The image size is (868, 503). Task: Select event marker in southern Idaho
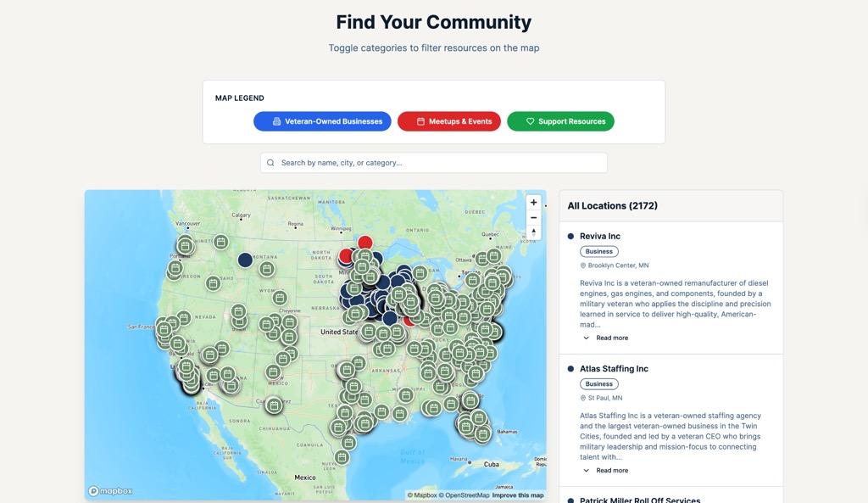point(213,283)
